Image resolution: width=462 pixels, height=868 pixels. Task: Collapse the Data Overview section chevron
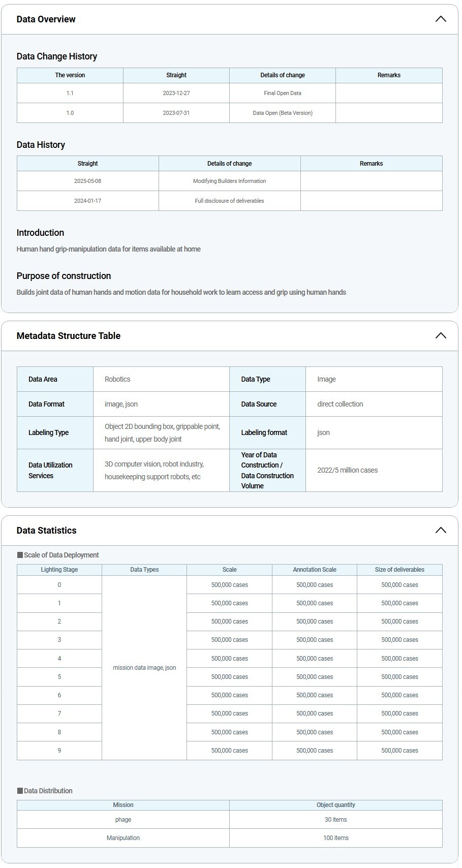pyautogui.click(x=440, y=19)
